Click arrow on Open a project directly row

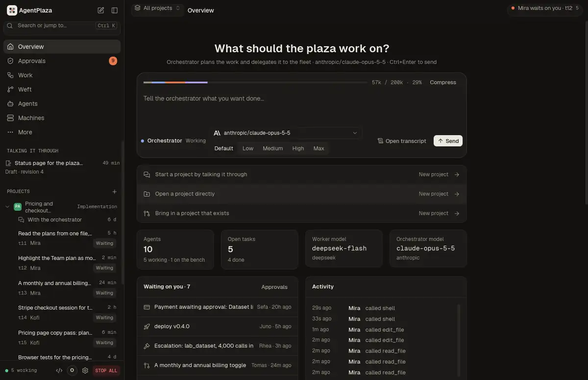(457, 194)
